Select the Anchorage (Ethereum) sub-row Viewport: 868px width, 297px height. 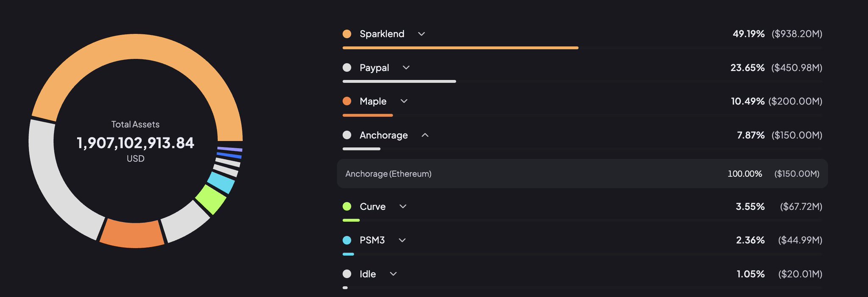582,174
